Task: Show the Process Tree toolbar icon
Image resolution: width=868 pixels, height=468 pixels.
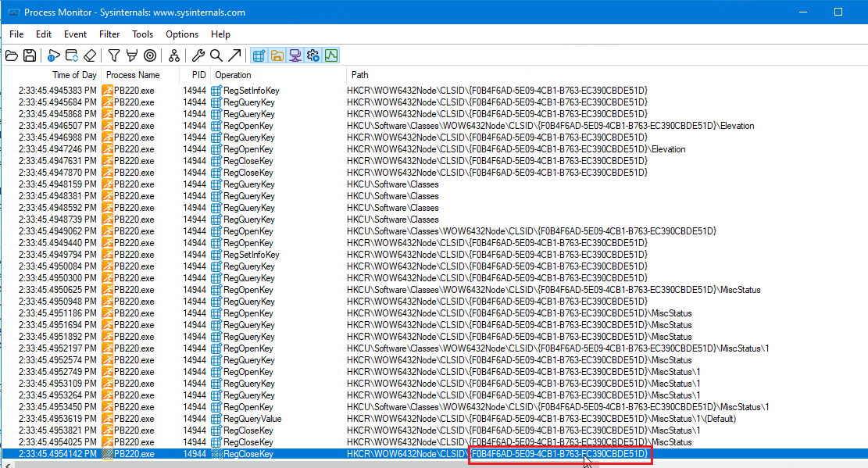Action: 174,55
